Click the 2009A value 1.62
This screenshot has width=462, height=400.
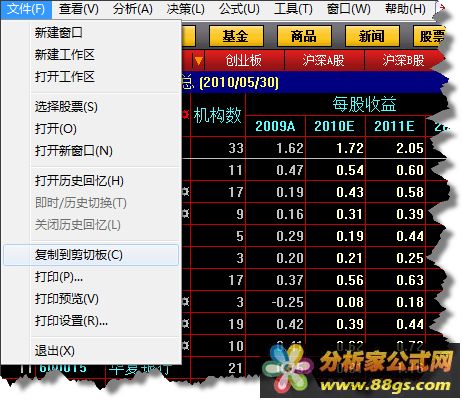click(x=290, y=148)
